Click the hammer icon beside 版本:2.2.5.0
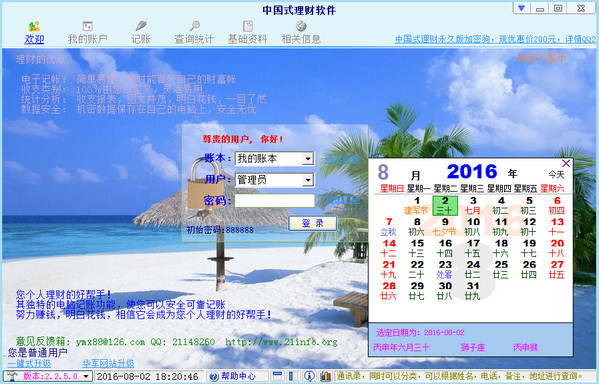 pyautogui.click(x=13, y=376)
